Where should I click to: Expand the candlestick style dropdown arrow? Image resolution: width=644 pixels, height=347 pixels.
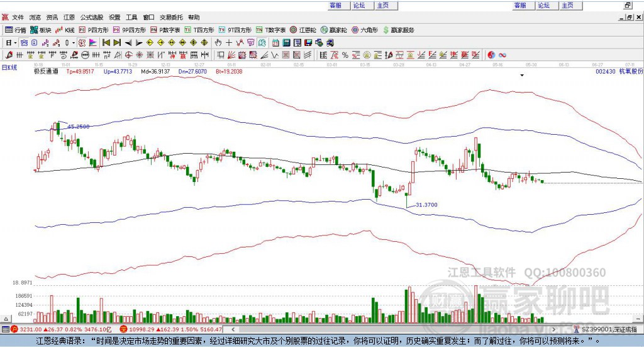[x=73, y=43]
